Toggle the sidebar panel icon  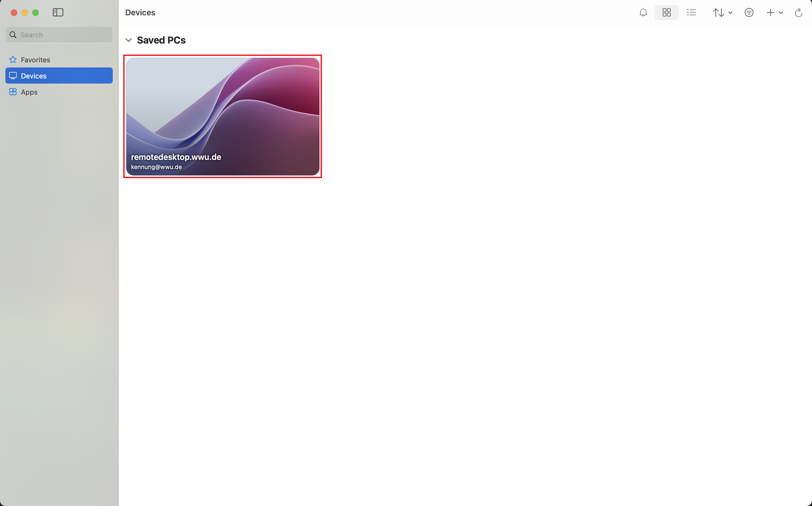point(58,12)
